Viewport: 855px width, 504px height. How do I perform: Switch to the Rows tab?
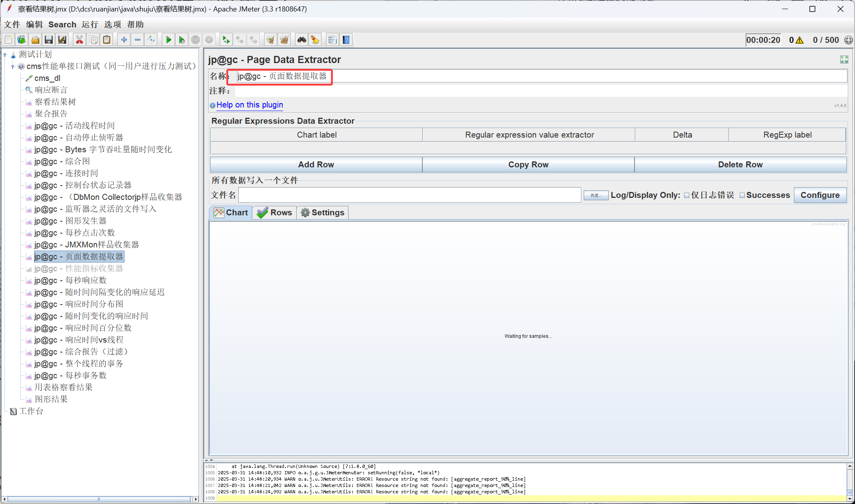click(x=274, y=213)
